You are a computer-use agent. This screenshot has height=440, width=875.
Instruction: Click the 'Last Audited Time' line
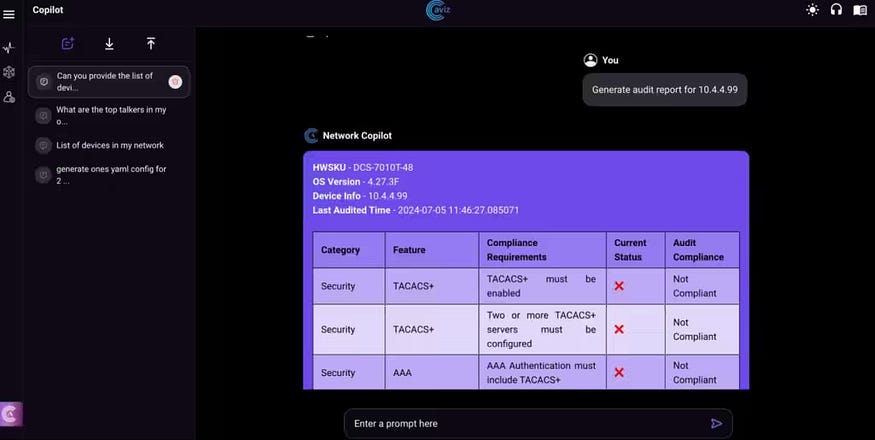click(416, 211)
